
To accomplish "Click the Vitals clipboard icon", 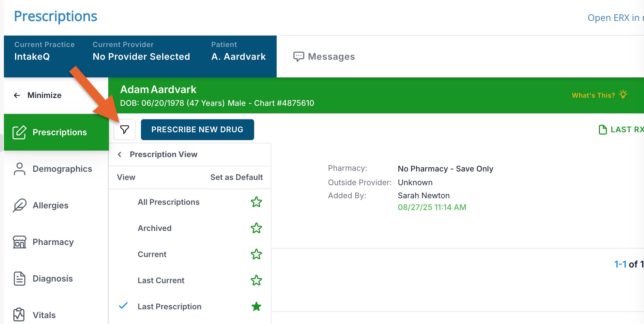I will click(19, 315).
